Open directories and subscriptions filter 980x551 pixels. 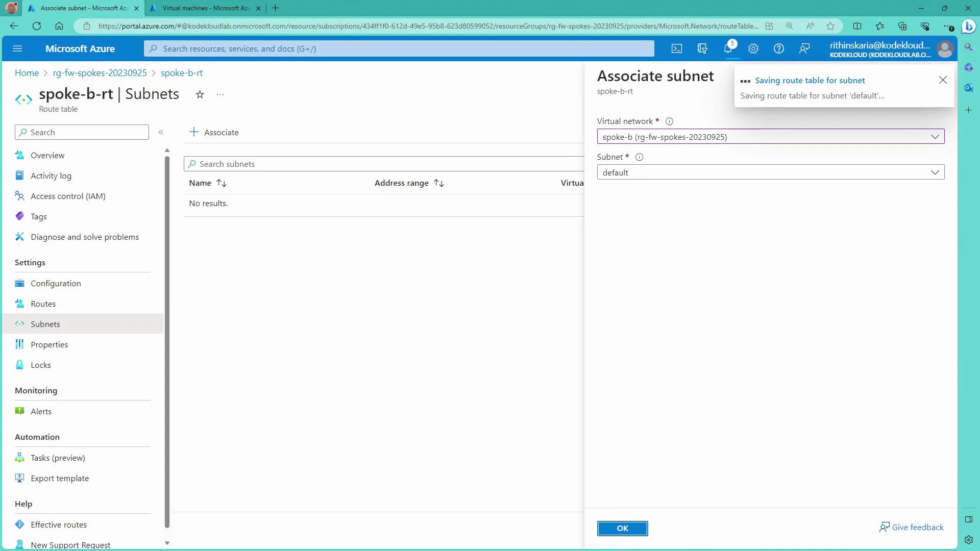point(702,48)
